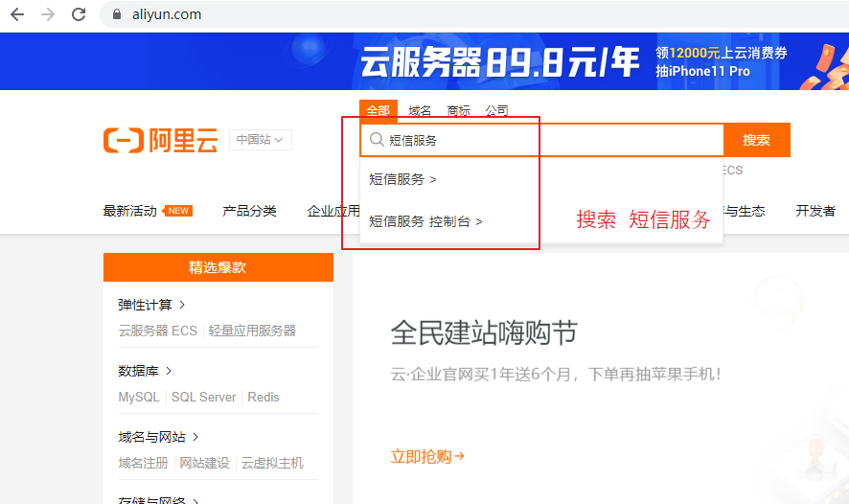Click the NEW badge beside 最新活动

tap(177, 211)
